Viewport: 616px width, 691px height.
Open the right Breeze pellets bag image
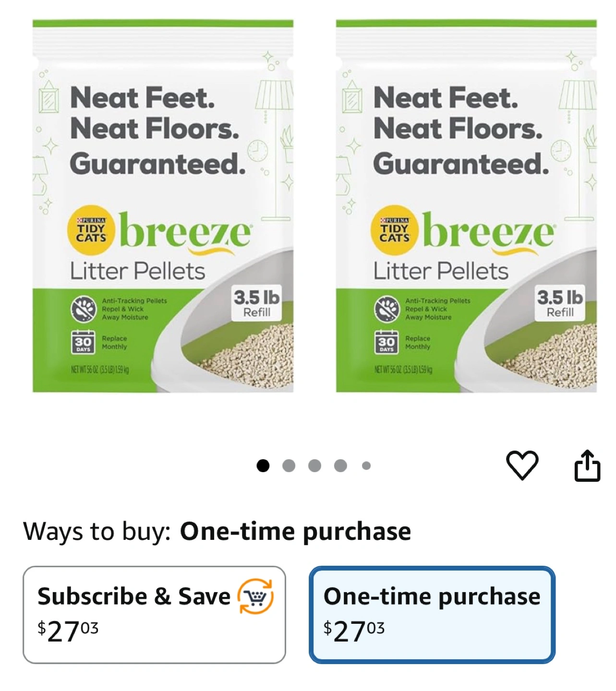click(466, 206)
